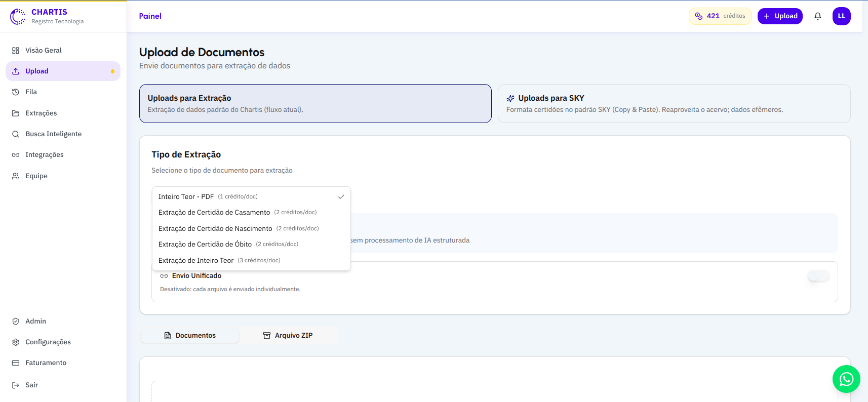The image size is (868, 402).
Task: Switch to the Documentos tab
Action: pyautogui.click(x=190, y=336)
